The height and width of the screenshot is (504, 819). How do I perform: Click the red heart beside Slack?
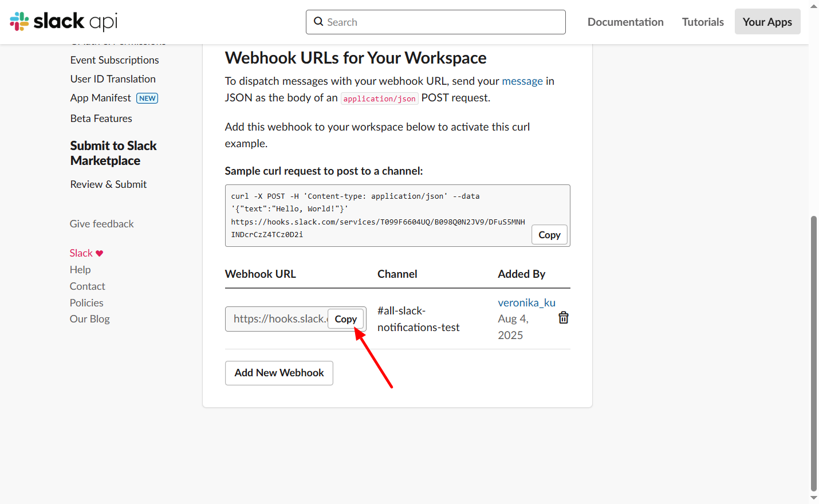pos(100,253)
